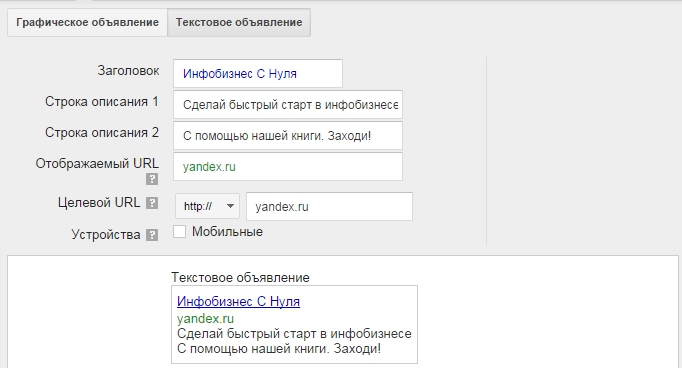Click the green yandex.ru preview URL
Viewport: 682px width, 368px height.
[x=205, y=318]
